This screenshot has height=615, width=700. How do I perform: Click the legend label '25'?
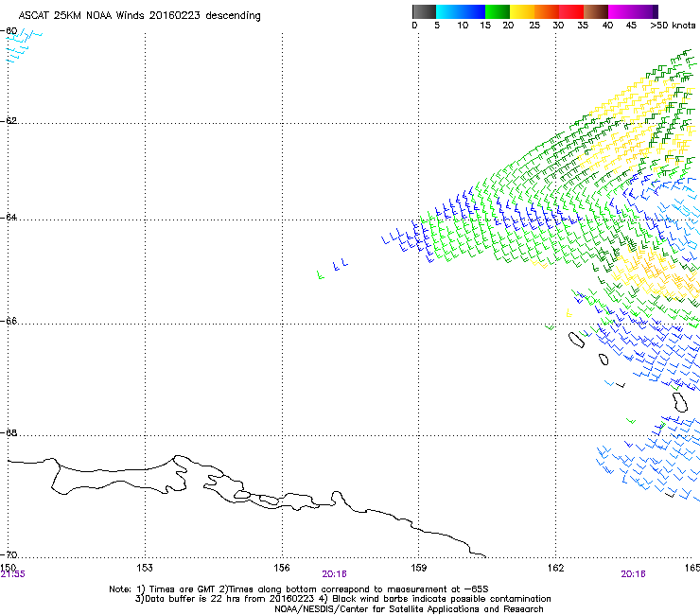coord(534,26)
